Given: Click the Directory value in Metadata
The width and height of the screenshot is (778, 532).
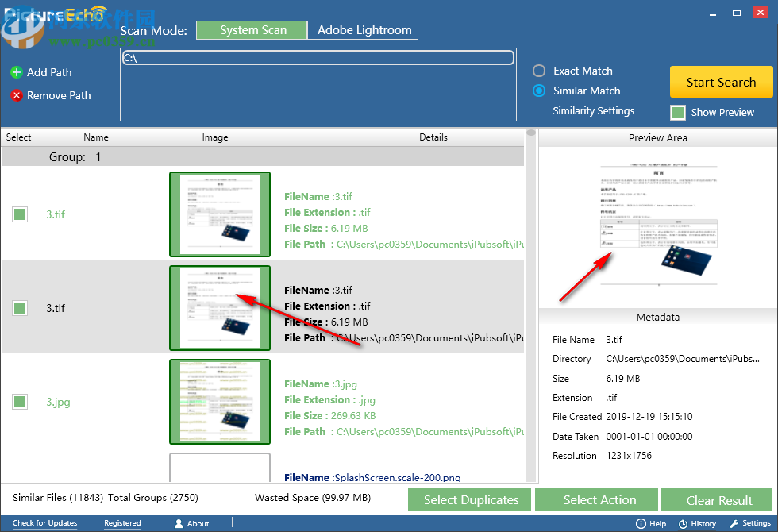Looking at the screenshot, I should [683, 359].
